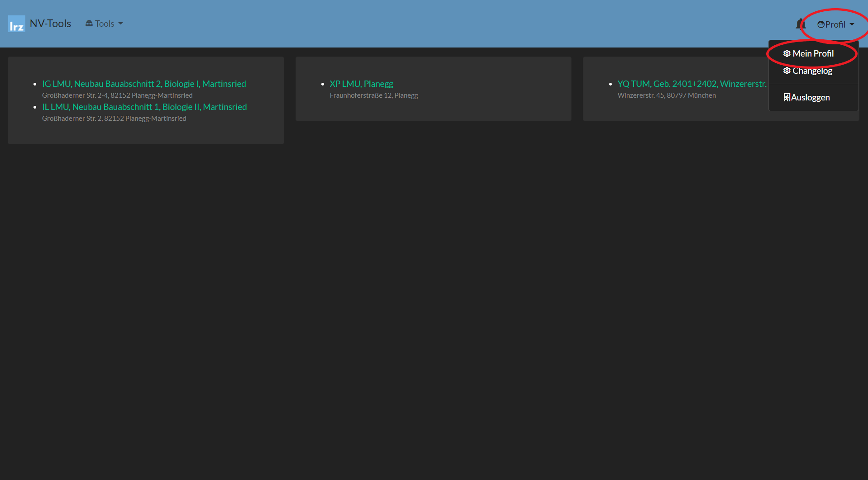Viewport: 868px width, 480px height.
Task: Click the Fraunhoferstraße 12, Planegg address text
Action: 374,95
